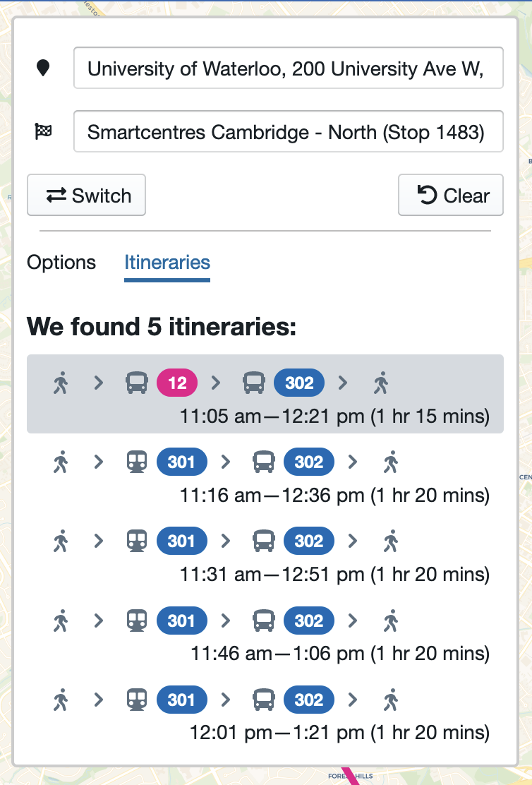Pick the 12:01 pm–1:21 pm itinerary
This screenshot has width=532, height=785.
coord(339,733)
